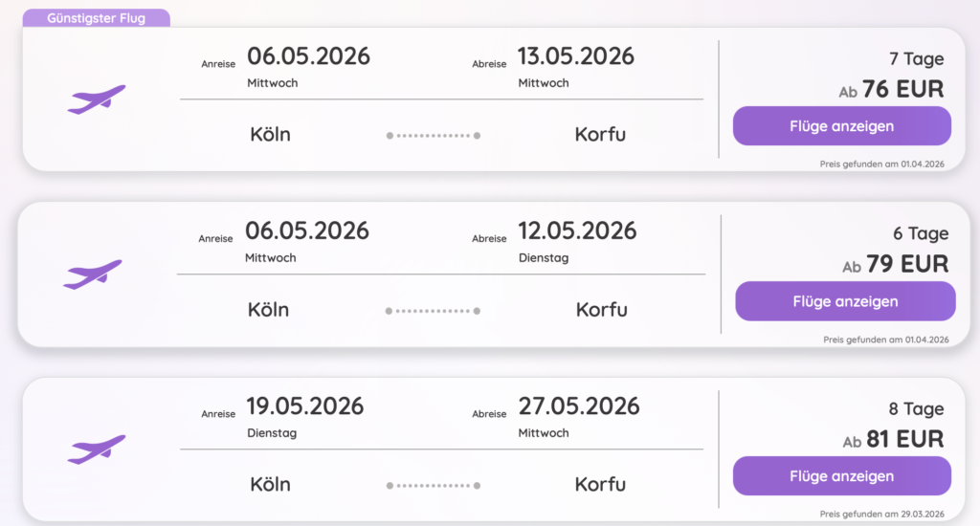980x526 pixels.
Task: Select the 'Günstigster Flug' badge tab
Action: [x=96, y=18]
